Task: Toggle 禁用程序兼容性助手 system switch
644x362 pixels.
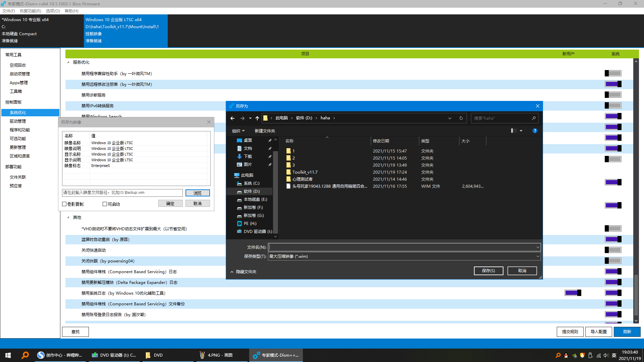Action: (613, 73)
